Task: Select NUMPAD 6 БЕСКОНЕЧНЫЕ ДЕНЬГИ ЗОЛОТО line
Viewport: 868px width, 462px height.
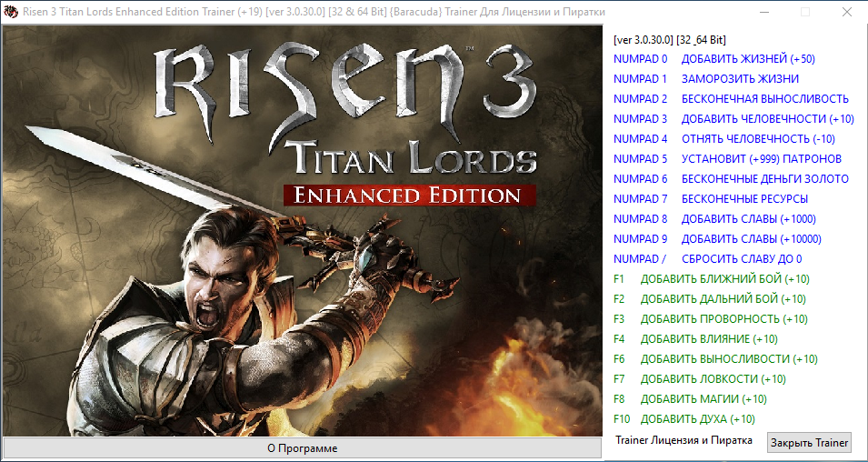Action: pos(731,178)
